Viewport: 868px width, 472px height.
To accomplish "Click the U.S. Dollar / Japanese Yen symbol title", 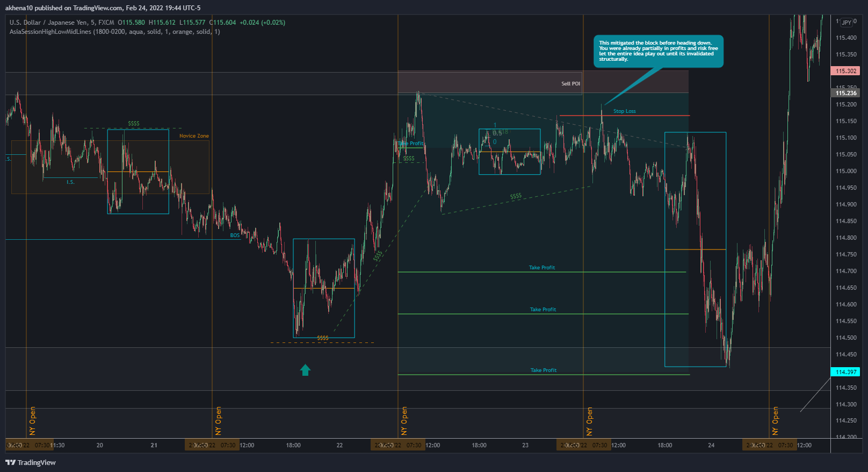I will (x=62, y=23).
